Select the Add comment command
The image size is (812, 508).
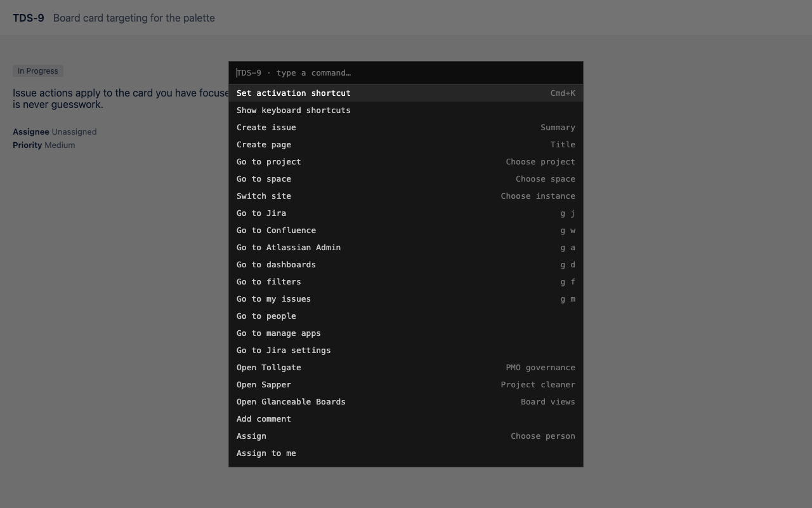click(406, 419)
